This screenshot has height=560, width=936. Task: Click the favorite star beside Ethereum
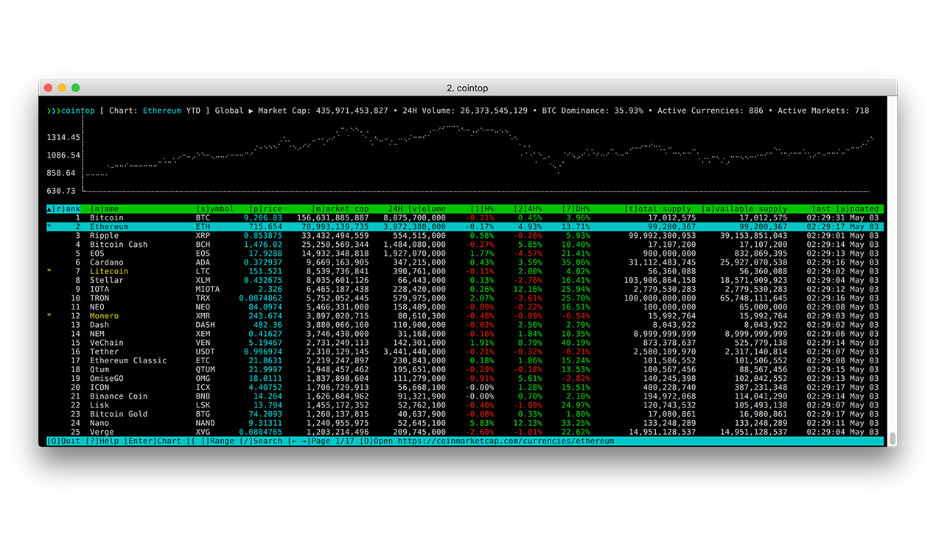[49, 227]
